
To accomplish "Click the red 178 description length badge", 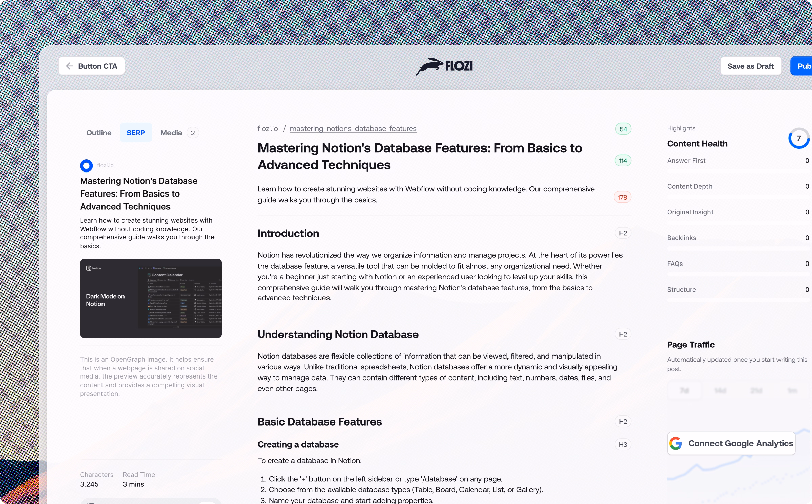I will click(x=623, y=197).
